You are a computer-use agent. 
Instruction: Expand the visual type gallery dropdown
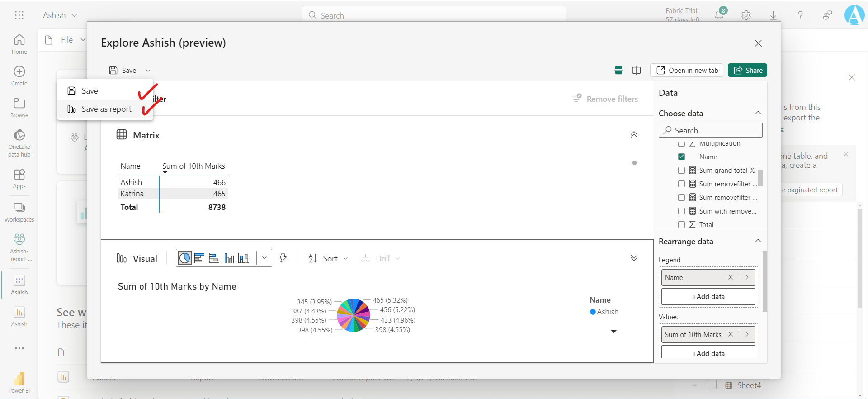(264, 258)
